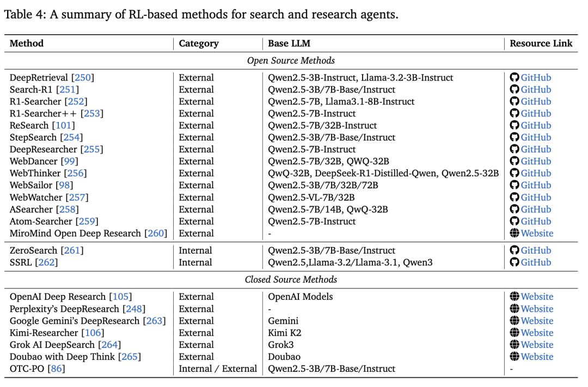Viewport: 588px width, 387px height.
Task: Open the Website link for Google Gemini's DeepResearch
Action: tap(537, 321)
